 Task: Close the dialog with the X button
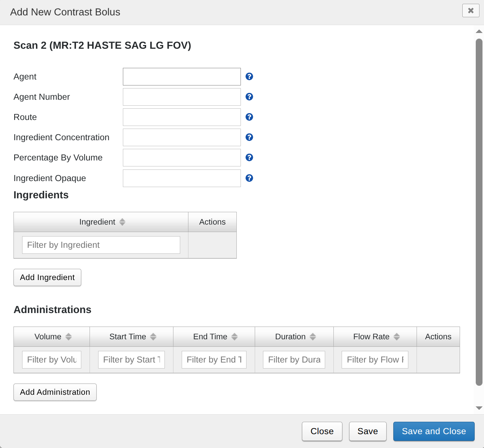(471, 10)
